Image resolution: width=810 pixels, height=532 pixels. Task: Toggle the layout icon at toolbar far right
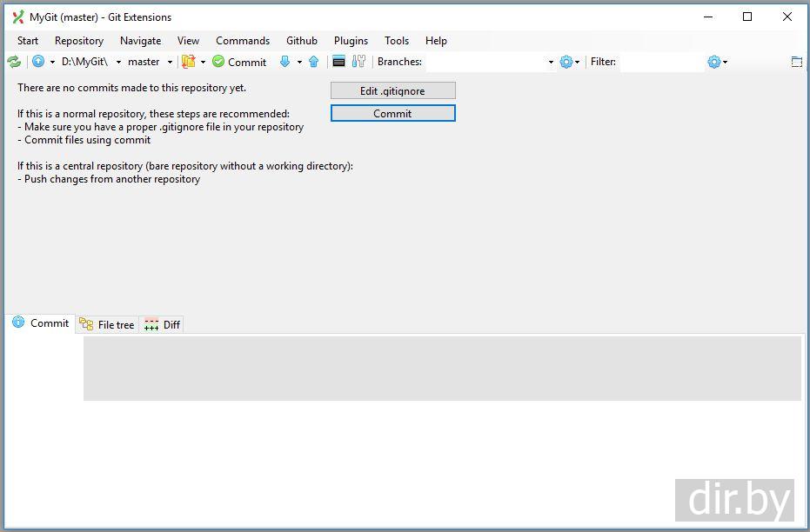coord(797,62)
